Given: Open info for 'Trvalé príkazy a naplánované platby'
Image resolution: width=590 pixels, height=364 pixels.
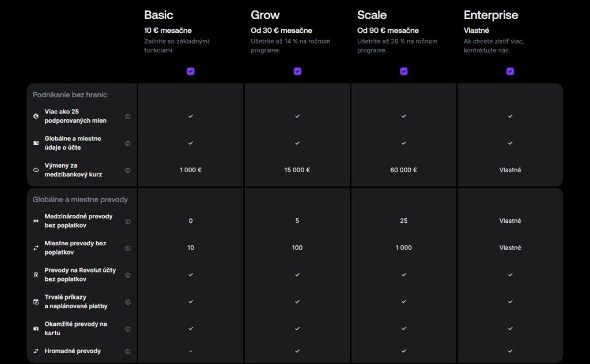Looking at the screenshot, I should [x=128, y=302].
